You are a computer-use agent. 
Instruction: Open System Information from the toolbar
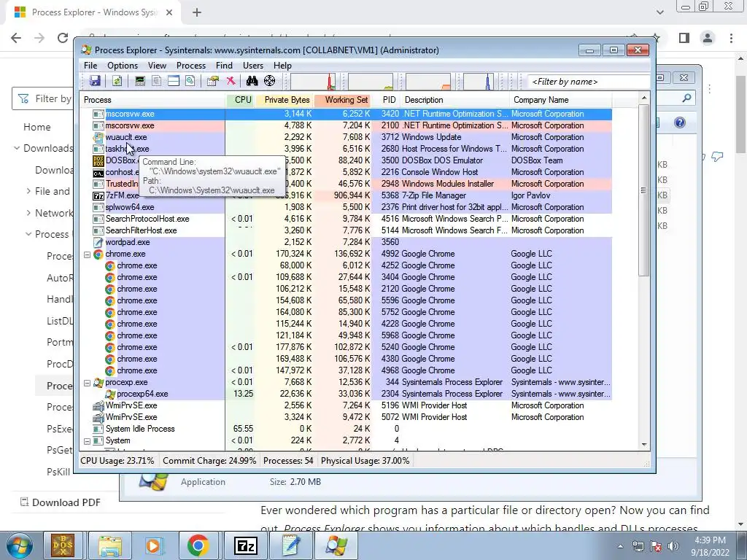coord(139,81)
